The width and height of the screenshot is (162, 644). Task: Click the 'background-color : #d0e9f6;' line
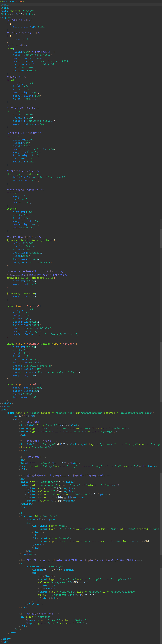pos(34,64)
